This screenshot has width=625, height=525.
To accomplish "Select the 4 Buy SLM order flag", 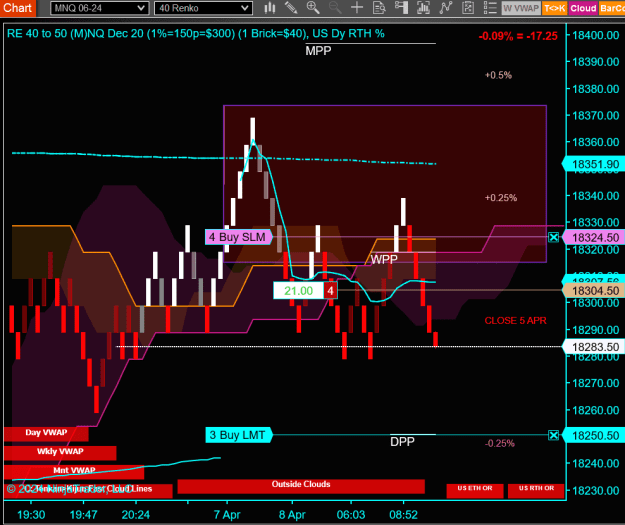I will (238, 237).
